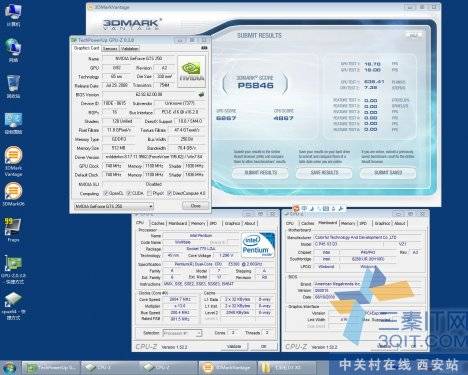This screenshot has width=468, height=375.
Task: Toggle the PhysX checkbox
Action: [x=149, y=193]
